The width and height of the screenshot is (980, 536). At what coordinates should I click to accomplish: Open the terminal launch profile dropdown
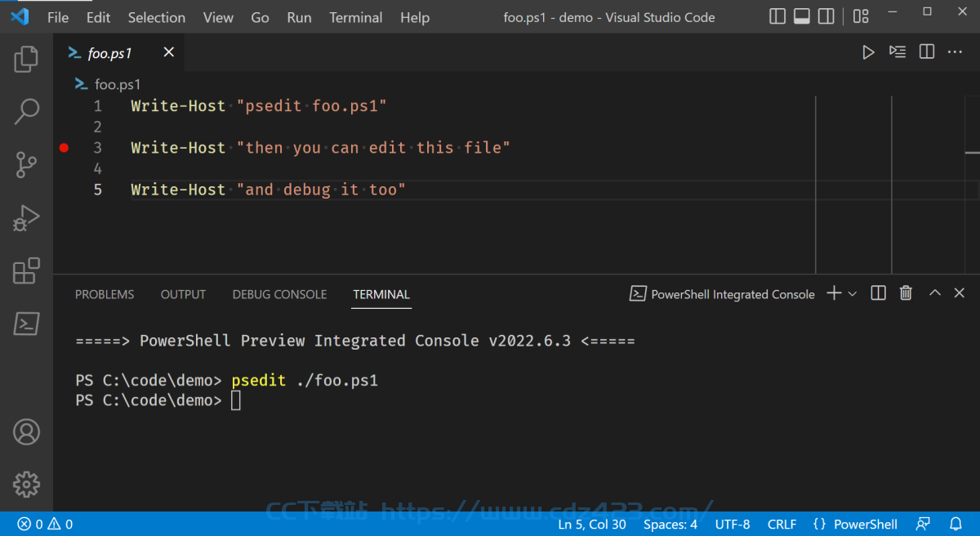click(853, 293)
